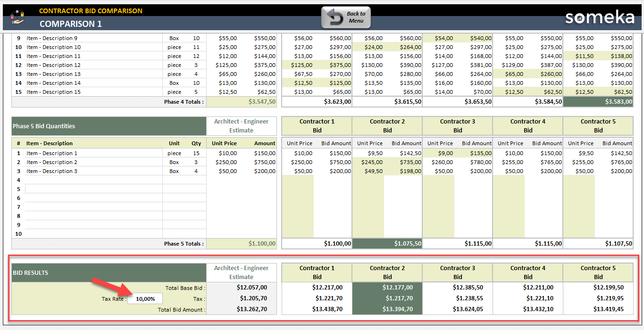Select the Tax Rate input field showing 10,00%
644x330 pixels.
pos(145,298)
